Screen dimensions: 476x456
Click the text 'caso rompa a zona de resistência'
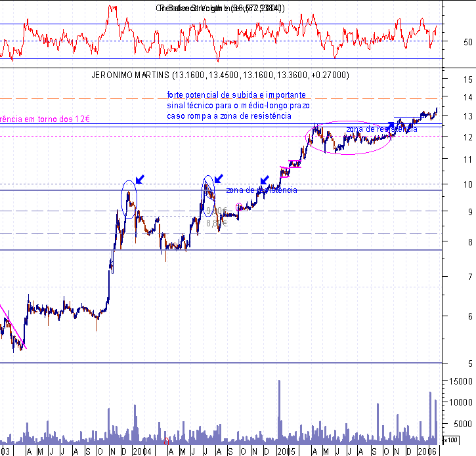(229, 116)
